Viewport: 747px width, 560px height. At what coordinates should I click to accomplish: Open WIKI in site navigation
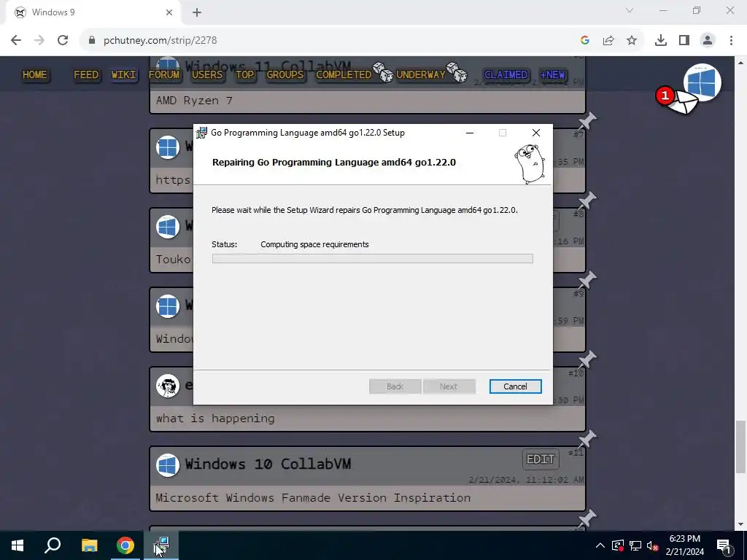point(124,75)
